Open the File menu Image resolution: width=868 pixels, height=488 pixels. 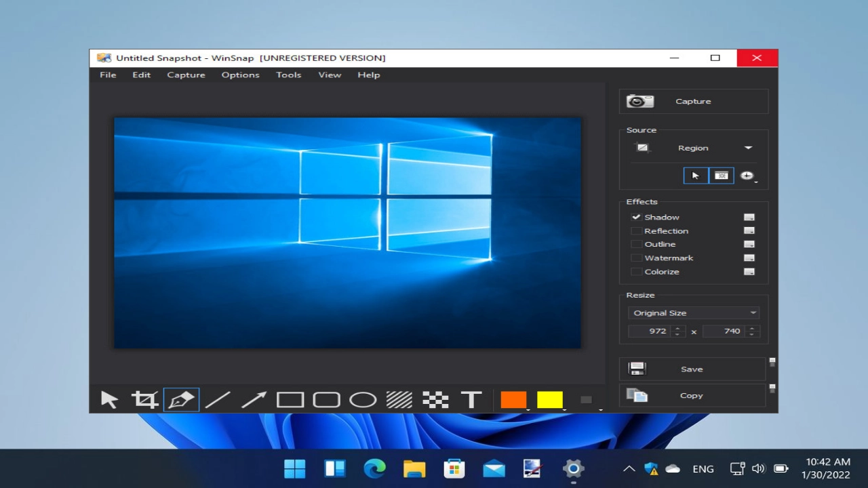click(108, 75)
